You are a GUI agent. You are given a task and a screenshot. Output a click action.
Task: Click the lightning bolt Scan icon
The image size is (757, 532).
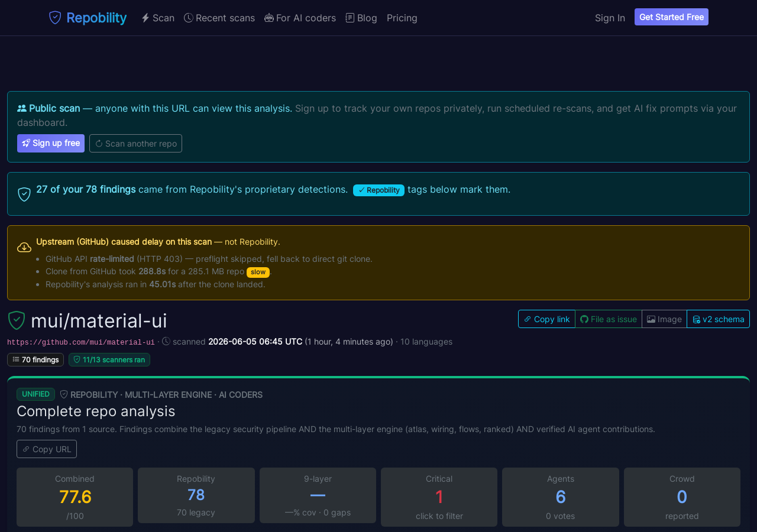145,18
